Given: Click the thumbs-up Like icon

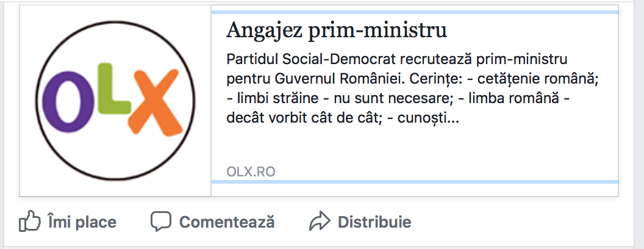Looking at the screenshot, I should (29, 221).
